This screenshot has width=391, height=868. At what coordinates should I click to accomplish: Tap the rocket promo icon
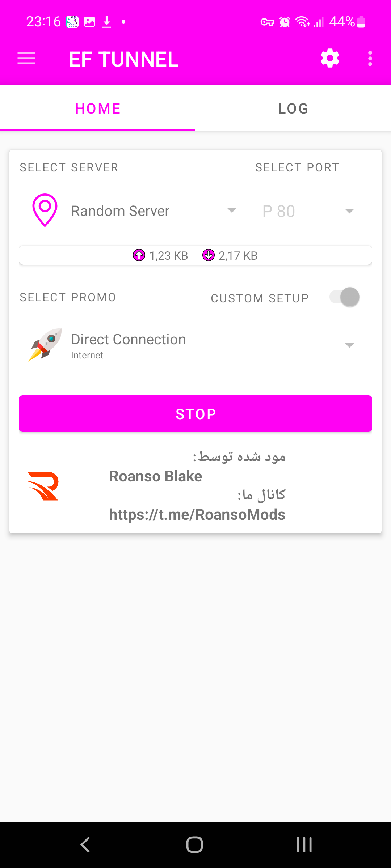pos(45,345)
